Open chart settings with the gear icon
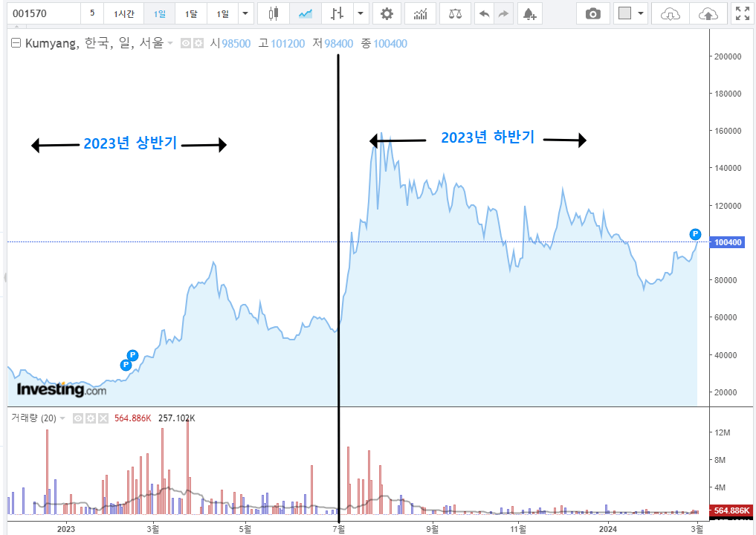Viewport: 756px width, 535px height. point(387,13)
